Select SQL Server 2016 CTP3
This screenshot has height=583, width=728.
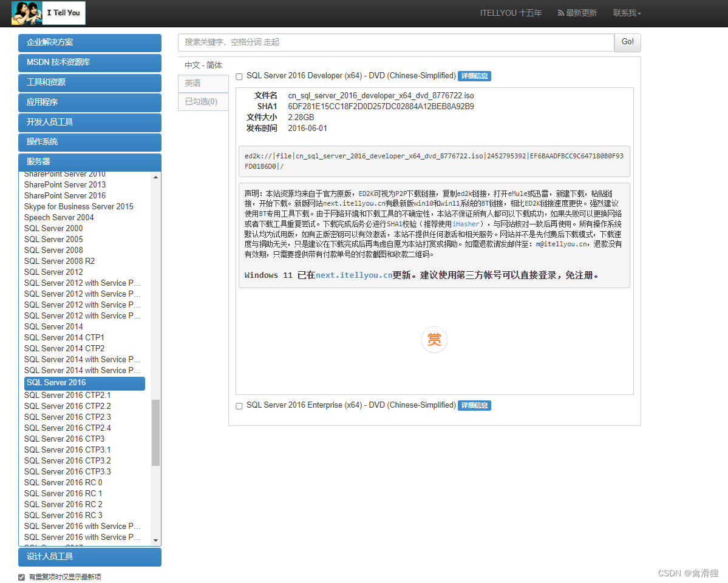64,439
